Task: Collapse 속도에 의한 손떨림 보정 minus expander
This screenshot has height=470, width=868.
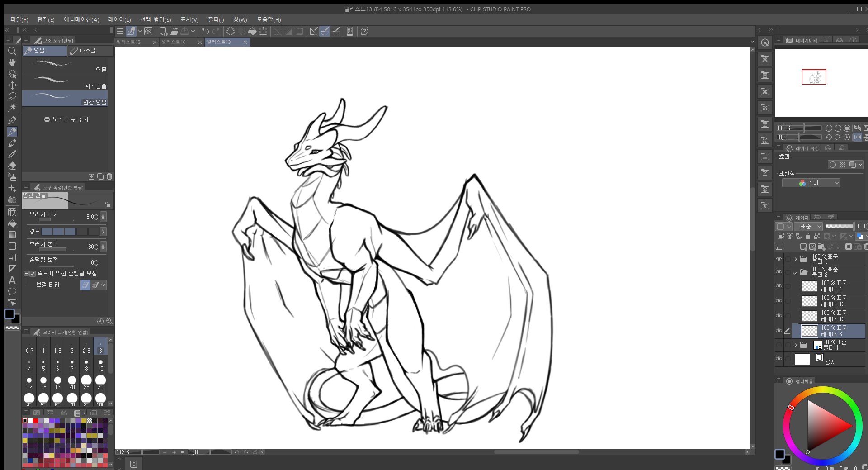Action: 26,274
